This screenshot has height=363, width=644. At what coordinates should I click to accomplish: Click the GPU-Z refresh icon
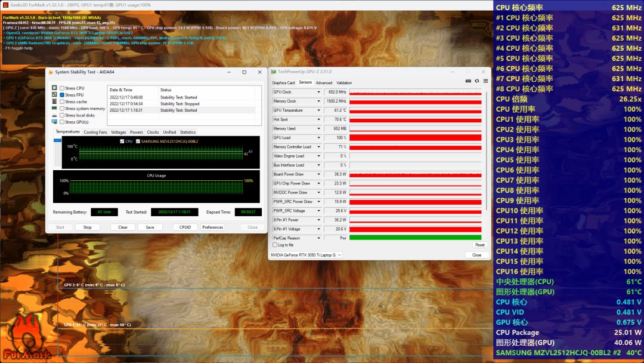[477, 81]
